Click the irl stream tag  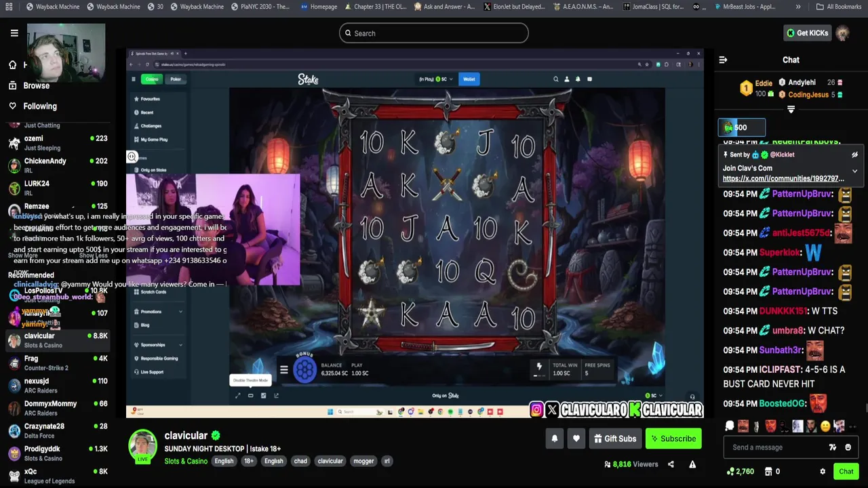tap(387, 461)
